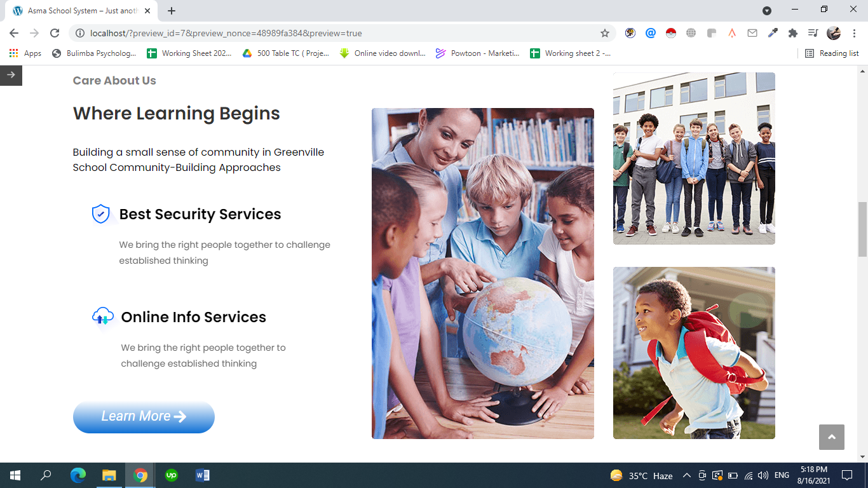
Task: Bookmark this page with the star icon
Action: (x=605, y=33)
